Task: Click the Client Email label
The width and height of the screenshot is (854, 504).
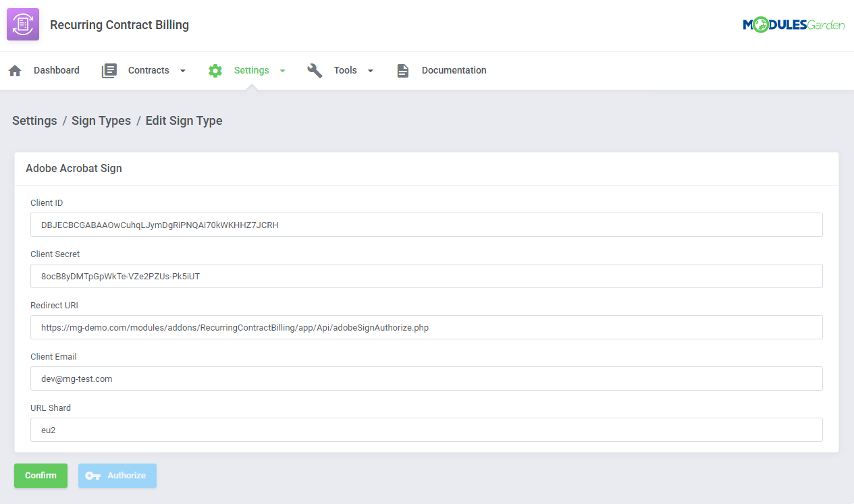Action: 53,357
